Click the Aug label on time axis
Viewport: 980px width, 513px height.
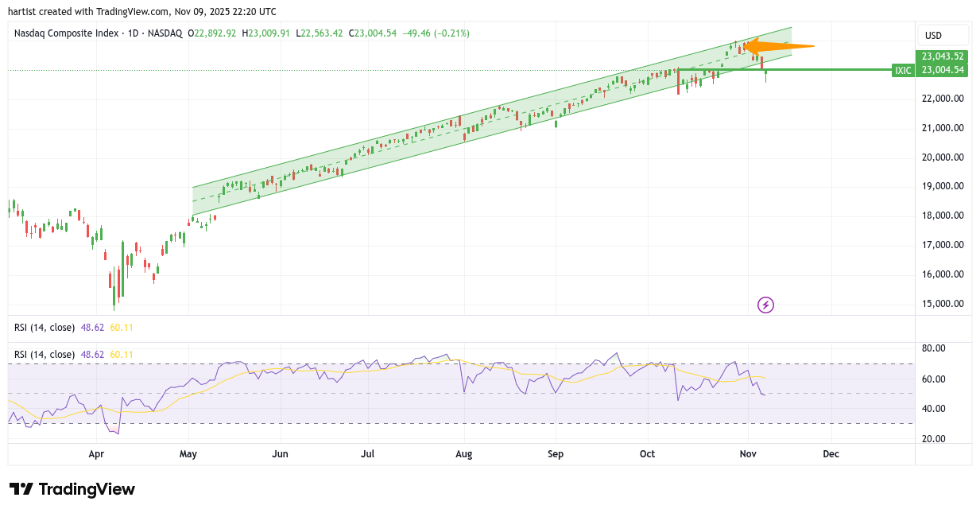pos(464,454)
